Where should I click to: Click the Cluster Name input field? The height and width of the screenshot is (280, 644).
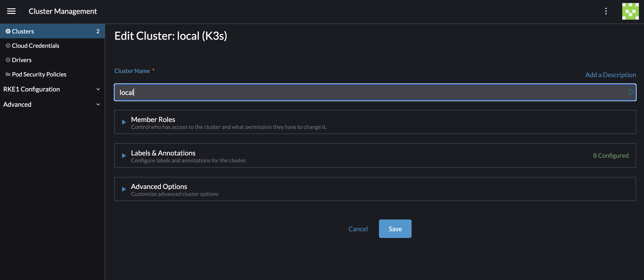point(375,92)
